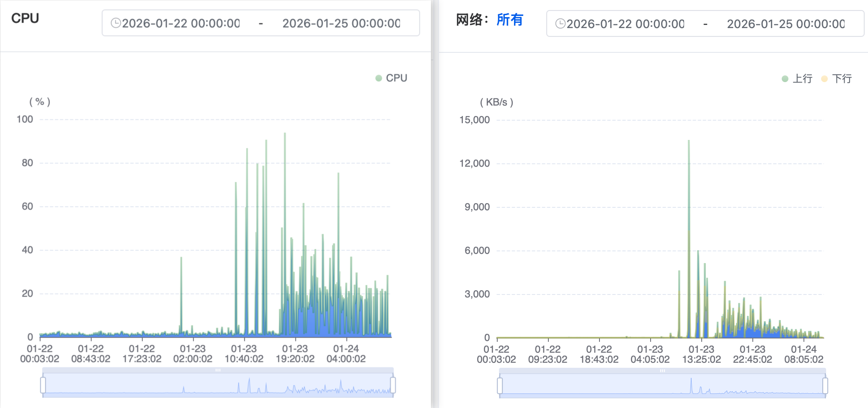Screen dimensions: 868x408
Task: Click right handle of CPU zoom slider
Action: pyautogui.click(x=393, y=385)
